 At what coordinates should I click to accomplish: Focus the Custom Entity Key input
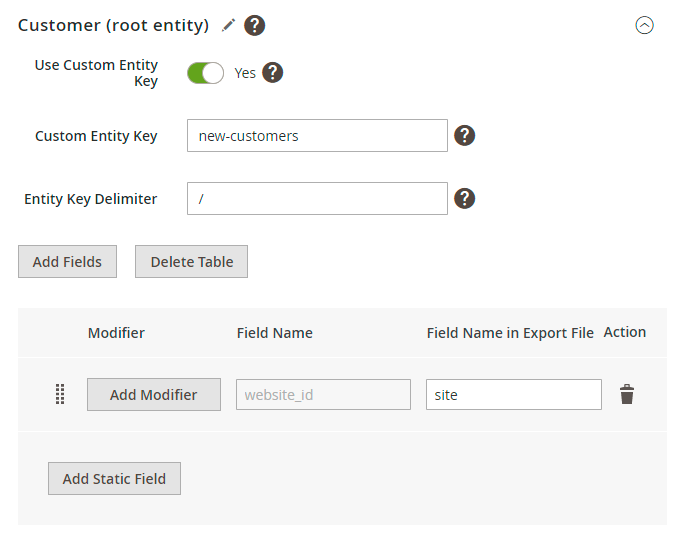point(317,136)
